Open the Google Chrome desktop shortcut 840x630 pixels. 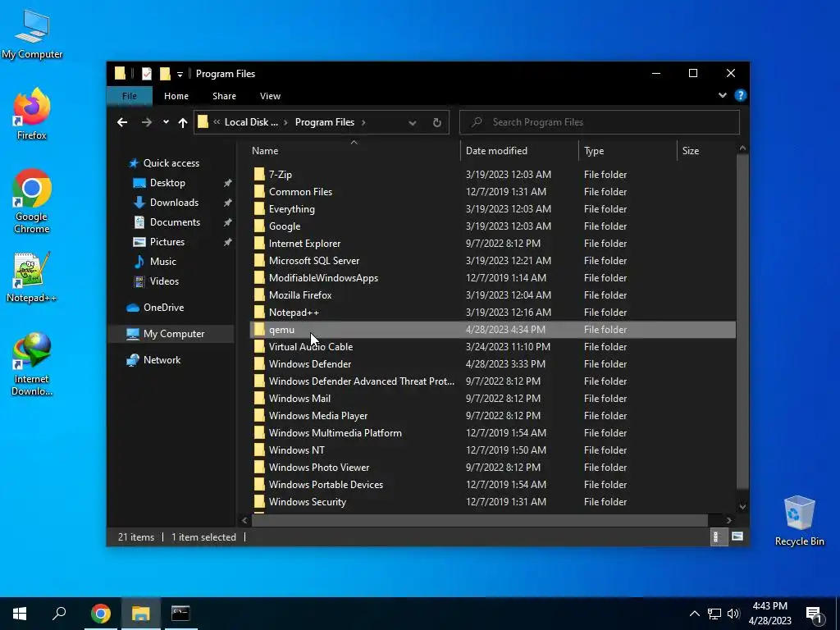coord(32,201)
